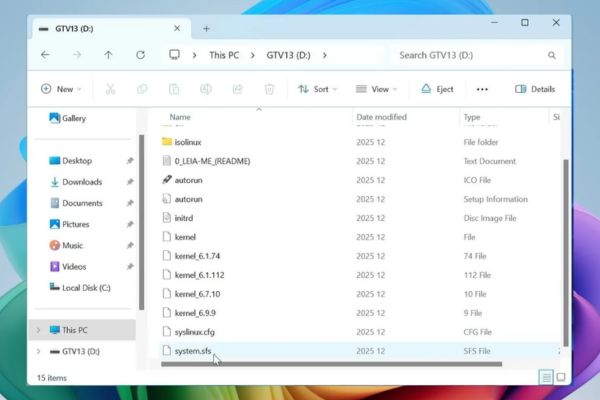The image size is (600, 400).
Task: Click the initrd disc image icon
Action: pos(166,218)
